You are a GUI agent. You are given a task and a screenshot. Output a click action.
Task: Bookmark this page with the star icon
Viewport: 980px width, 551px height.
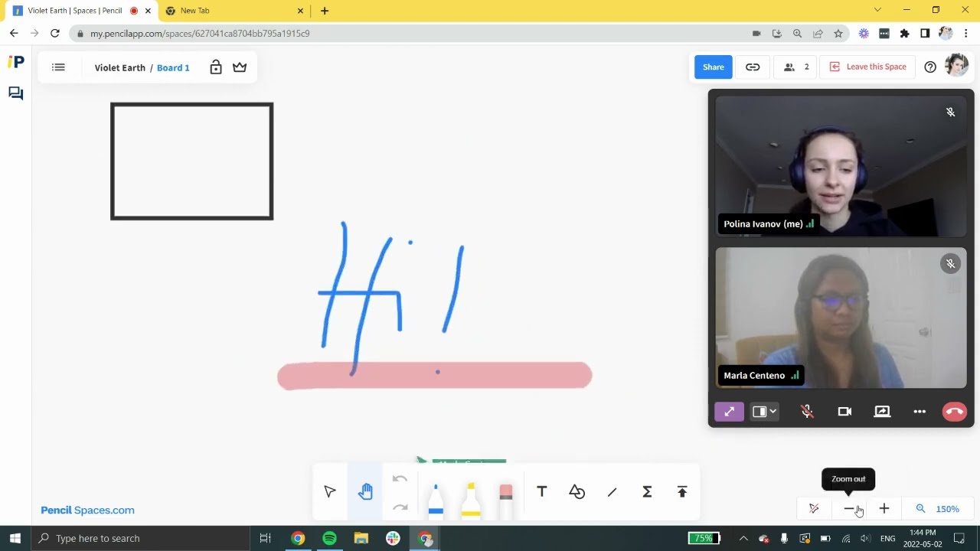(838, 34)
